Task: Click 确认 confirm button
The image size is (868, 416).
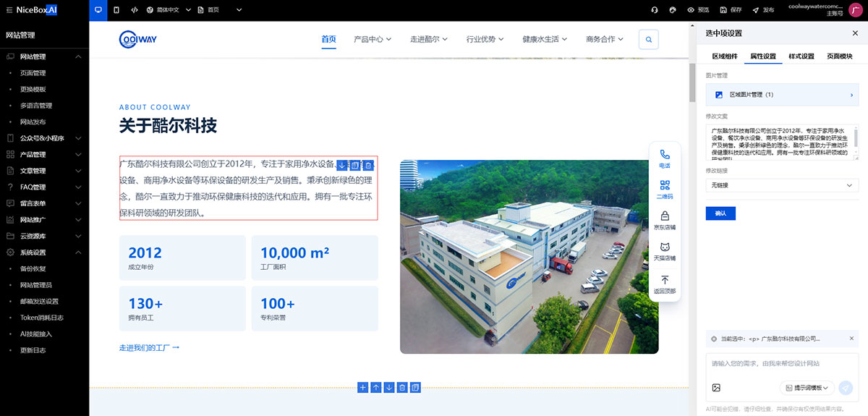Action: tap(720, 213)
